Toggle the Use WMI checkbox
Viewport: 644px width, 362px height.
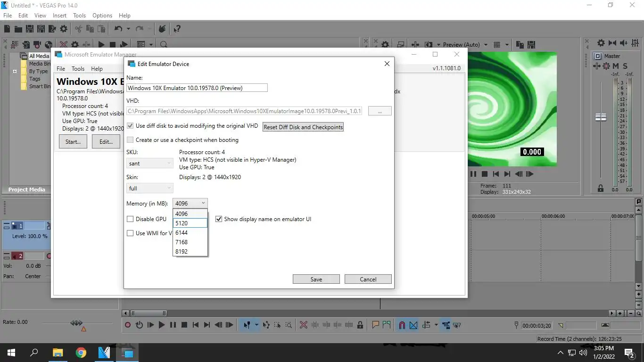pyautogui.click(x=130, y=233)
